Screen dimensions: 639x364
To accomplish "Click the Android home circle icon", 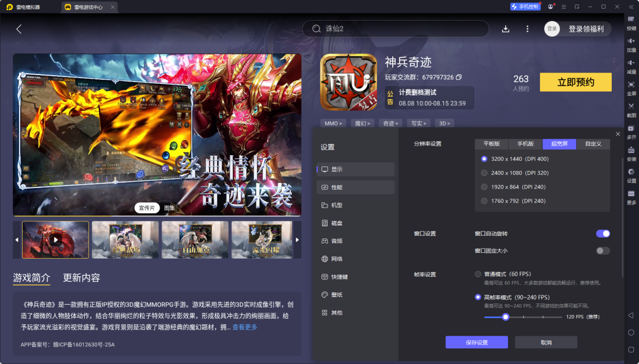I will pyautogui.click(x=631, y=332).
